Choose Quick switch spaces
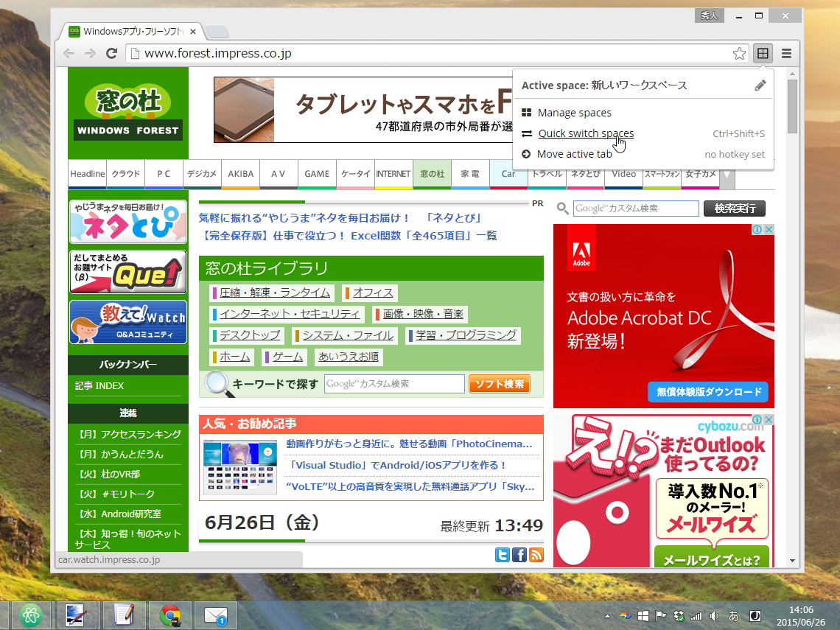 [586, 133]
